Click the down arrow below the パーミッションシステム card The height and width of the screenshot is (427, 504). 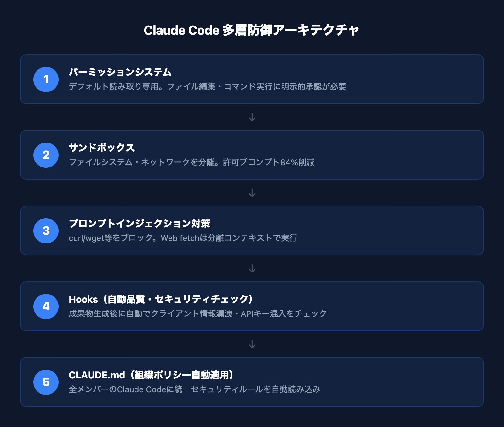pos(252,117)
